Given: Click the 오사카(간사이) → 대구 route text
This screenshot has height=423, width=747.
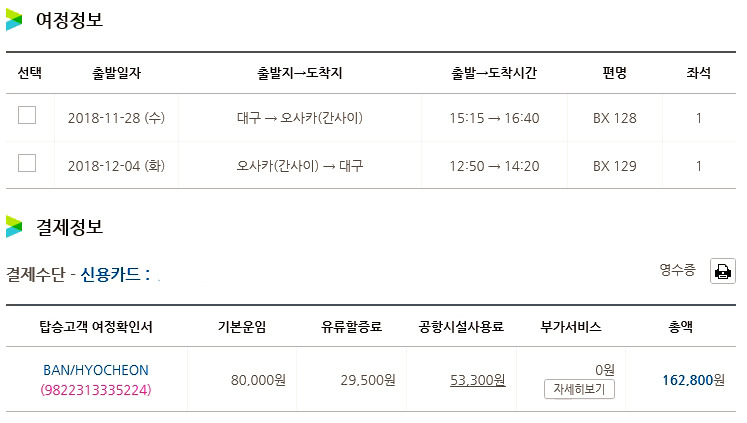Looking at the screenshot, I should tap(299, 165).
